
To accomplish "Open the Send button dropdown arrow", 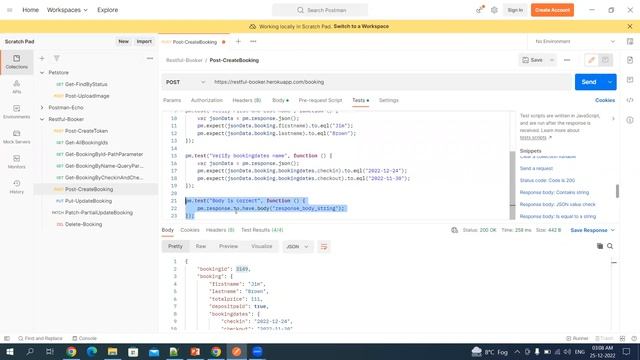I will (610, 82).
